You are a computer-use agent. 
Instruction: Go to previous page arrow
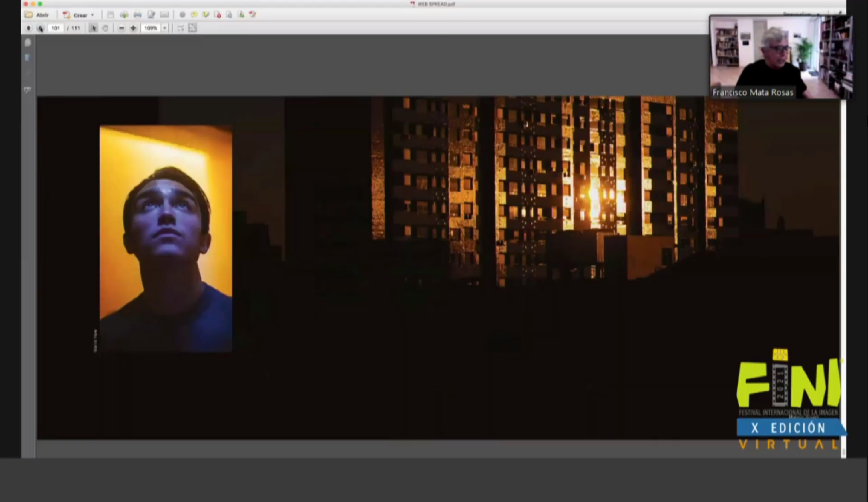[29, 28]
